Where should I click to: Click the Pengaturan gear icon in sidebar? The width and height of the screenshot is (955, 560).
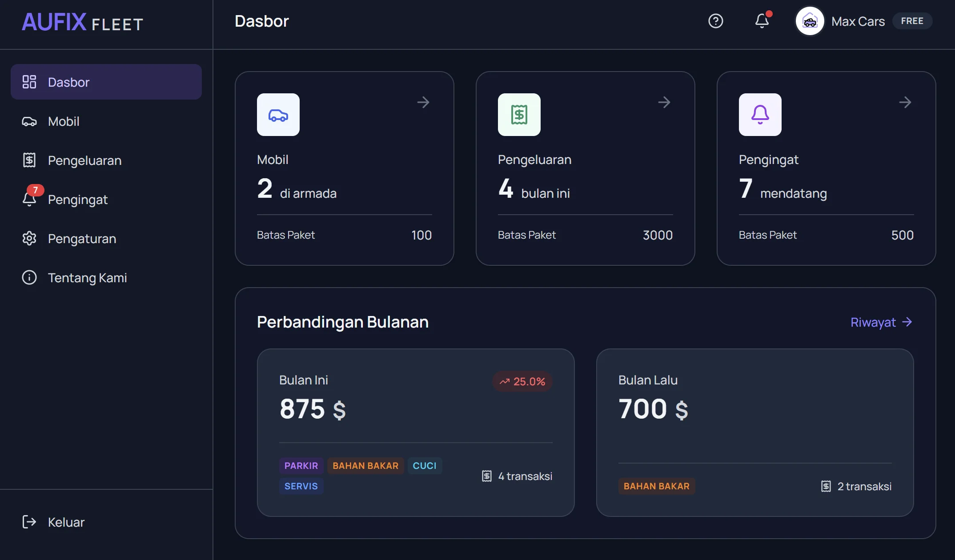(29, 238)
